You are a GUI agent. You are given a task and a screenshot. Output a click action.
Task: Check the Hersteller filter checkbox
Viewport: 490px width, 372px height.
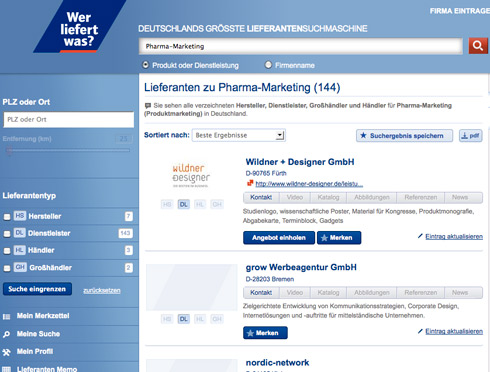click(7, 217)
